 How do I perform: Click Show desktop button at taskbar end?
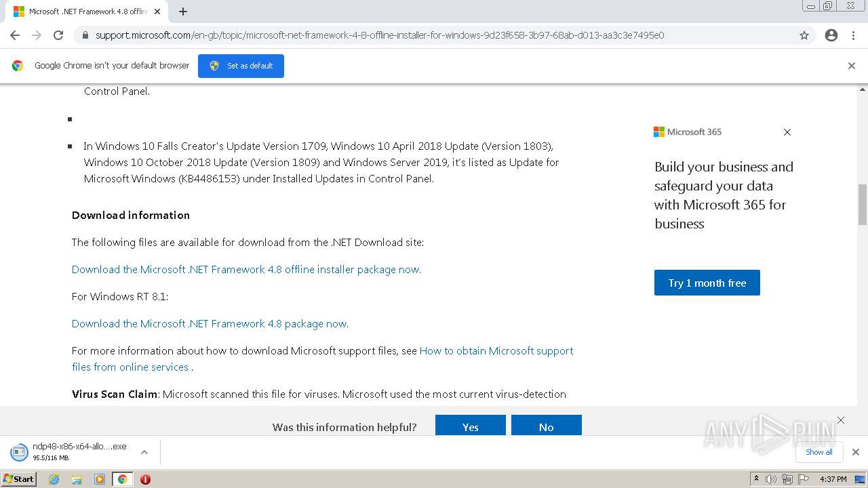(860, 479)
